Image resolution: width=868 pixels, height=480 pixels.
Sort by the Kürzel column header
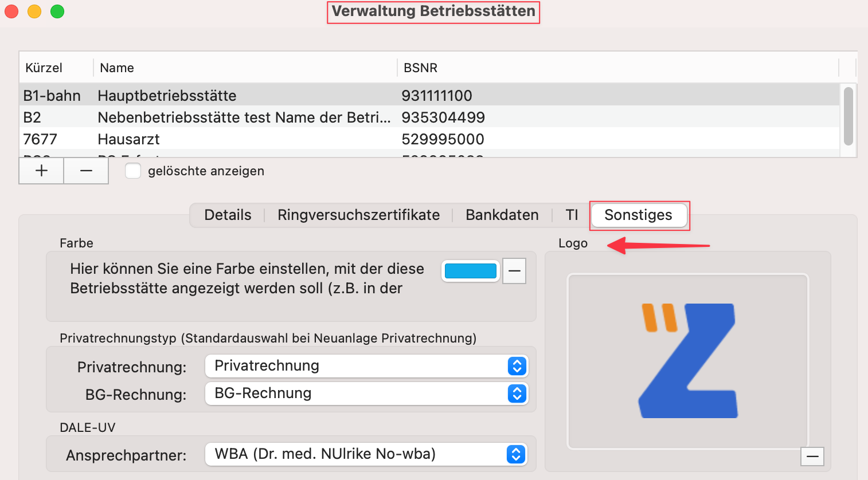(56, 68)
